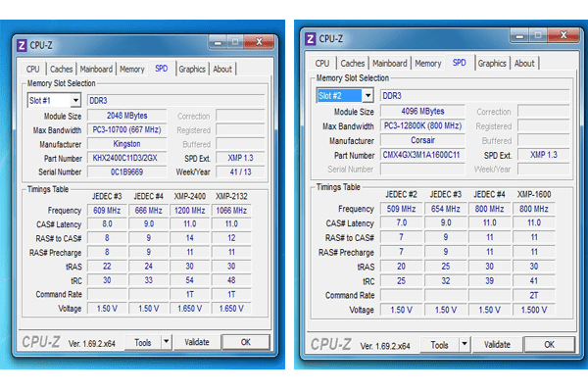Image resolution: width=588 pixels, height=392 pixels.
Task: Switch to Memory tab in the right window
Action: [x=428, y=64]
